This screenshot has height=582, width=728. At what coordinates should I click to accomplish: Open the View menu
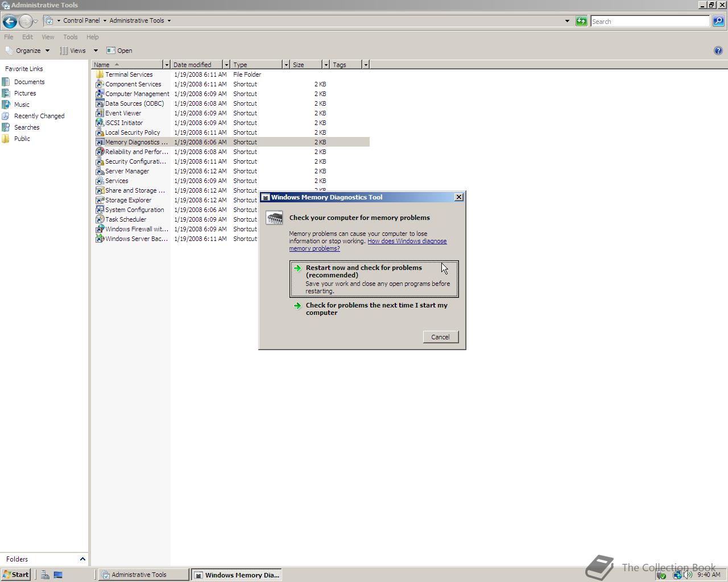[x=48, y=37]
